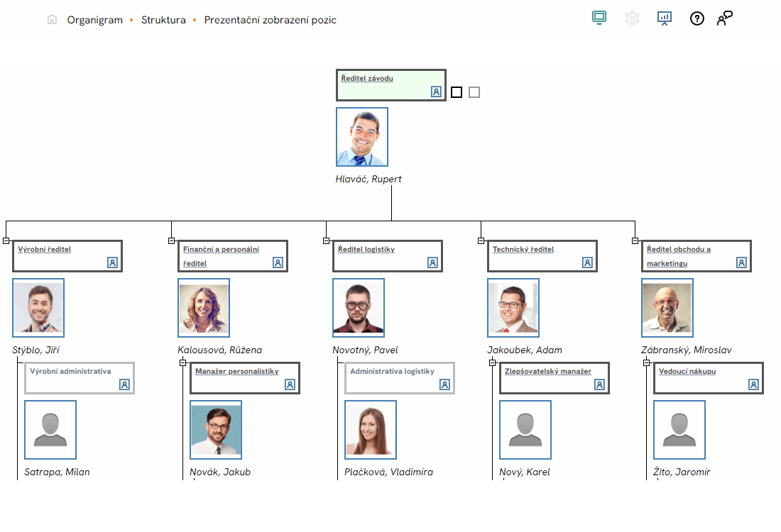The width and height of the screenshot is (781, 532).
Task: Click the home icon in breadcrumb
Action: click(x=52, y=20)
